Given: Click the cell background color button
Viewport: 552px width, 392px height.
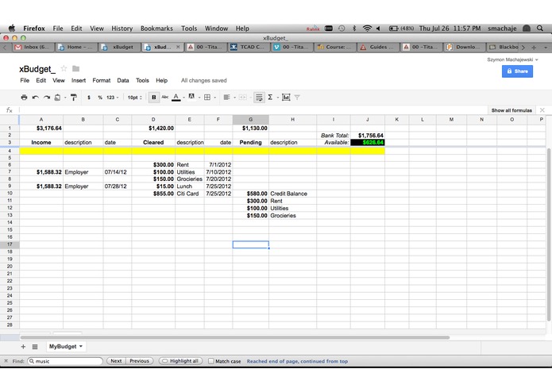Looking at the screenshot, I should coord(191,97).
